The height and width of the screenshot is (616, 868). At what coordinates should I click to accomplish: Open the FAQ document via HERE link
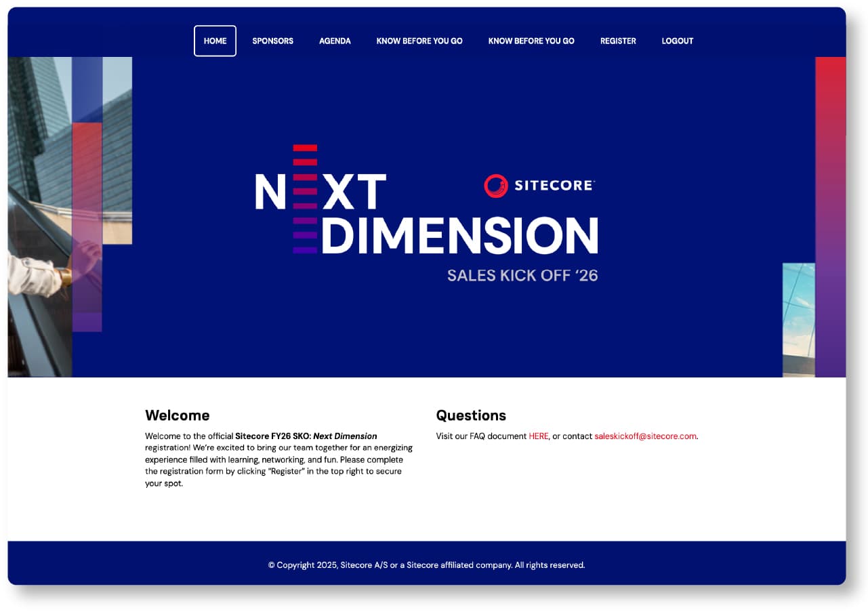pos(538,436)
